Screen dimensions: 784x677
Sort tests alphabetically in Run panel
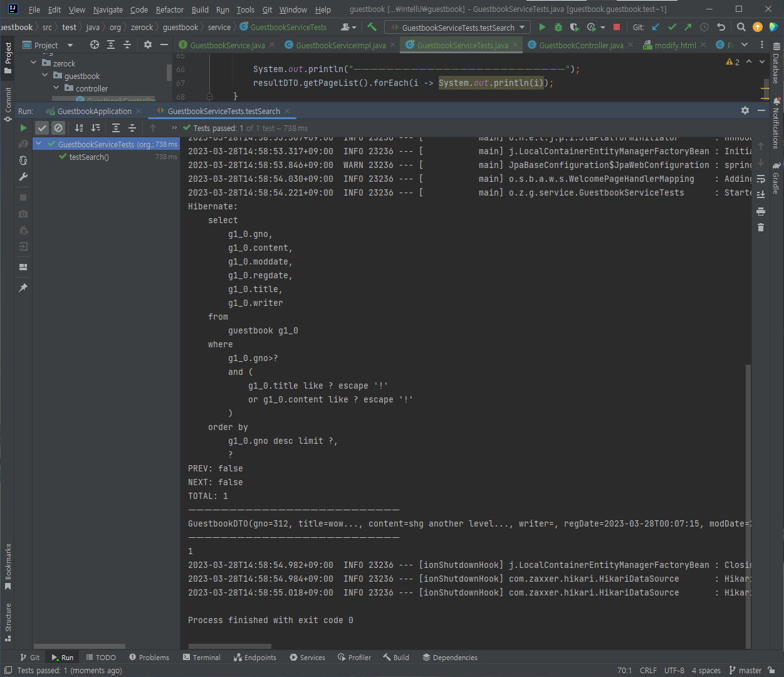79,128
